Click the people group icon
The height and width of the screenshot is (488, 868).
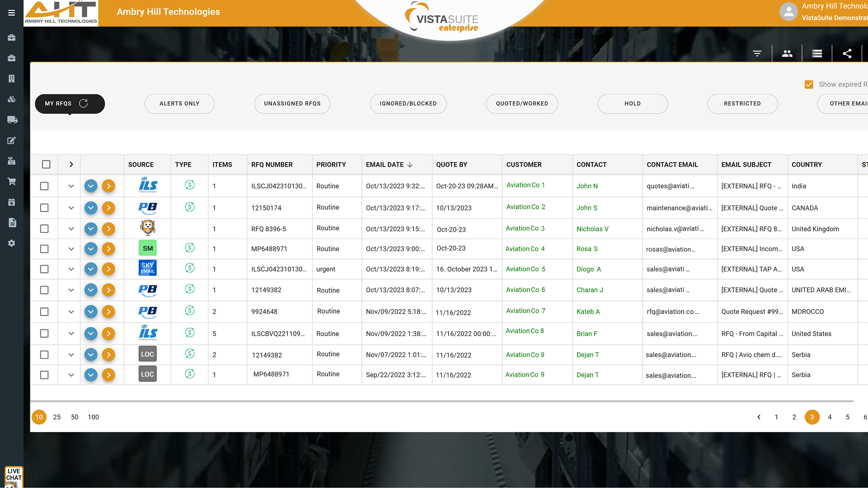787,54
